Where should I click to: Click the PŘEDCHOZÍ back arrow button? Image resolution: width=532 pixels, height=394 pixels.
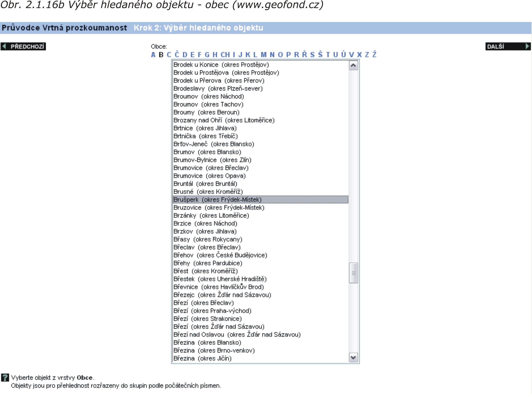coord(23,46)
